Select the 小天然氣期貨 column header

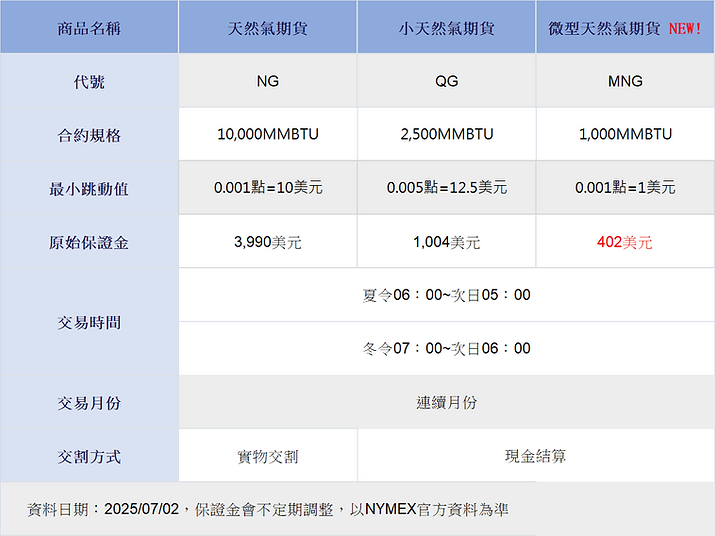coord(446,28)
